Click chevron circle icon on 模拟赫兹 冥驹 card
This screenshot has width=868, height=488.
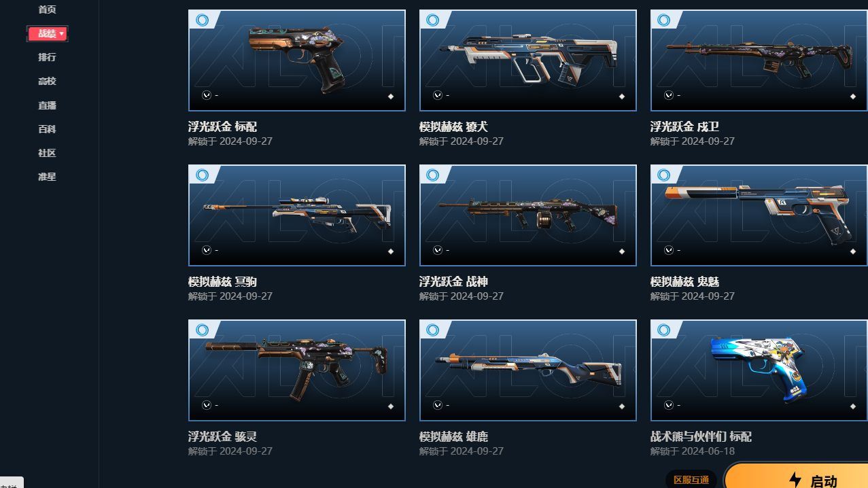[x=207, y=250]
